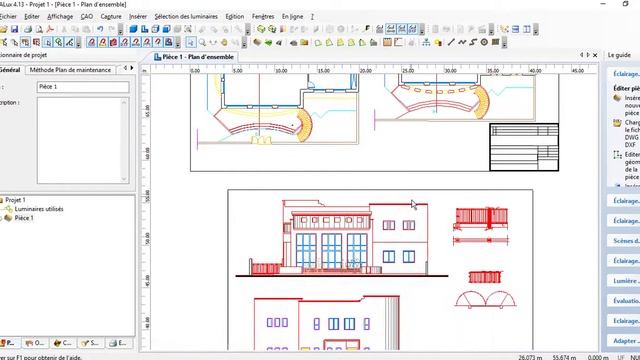Open the Sélection des luminaires menu
Image resolution: width=640 pixels, height=360 pixels.
click(x=186, y=16)
